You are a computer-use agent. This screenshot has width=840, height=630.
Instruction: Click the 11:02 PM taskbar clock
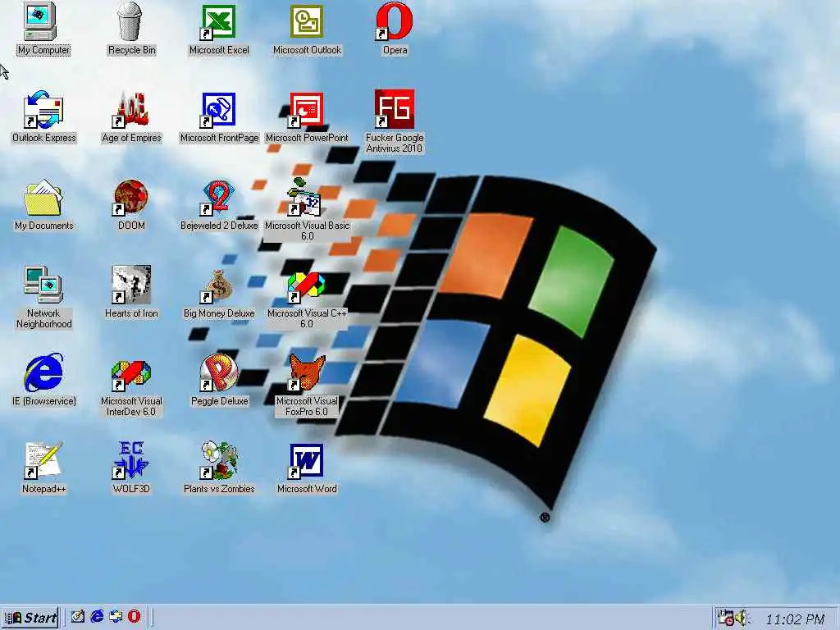[795, 619]
